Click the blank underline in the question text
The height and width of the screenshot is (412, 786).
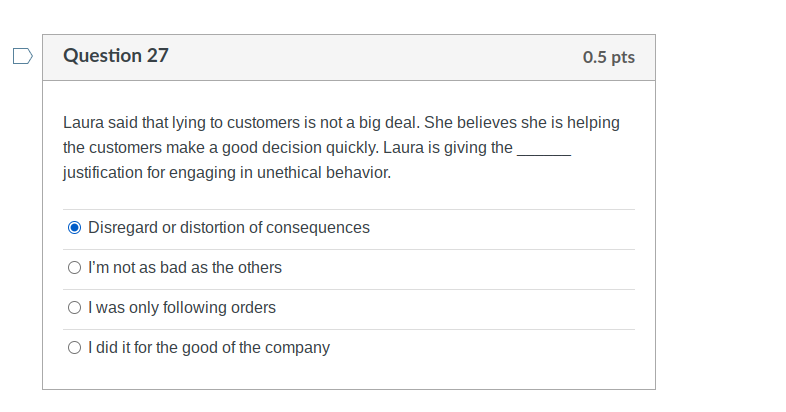coord(544,154)
